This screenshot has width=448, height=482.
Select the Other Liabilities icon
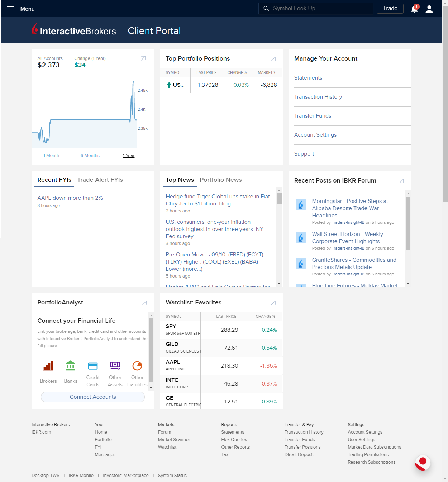137,366
